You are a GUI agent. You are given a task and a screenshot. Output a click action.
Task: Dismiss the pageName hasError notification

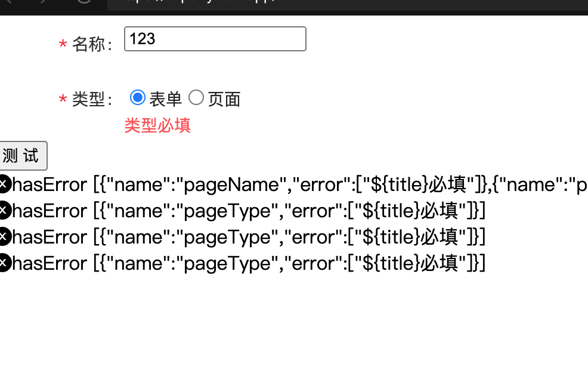tap(5, 184)
